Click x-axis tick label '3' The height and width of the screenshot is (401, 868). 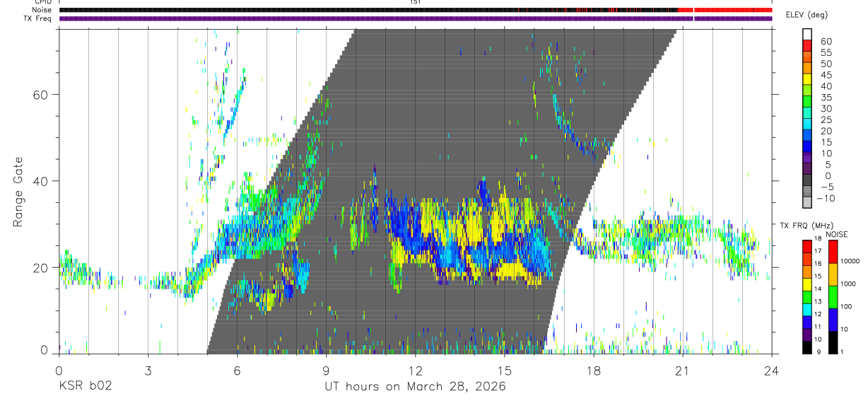tap(148, 371)
